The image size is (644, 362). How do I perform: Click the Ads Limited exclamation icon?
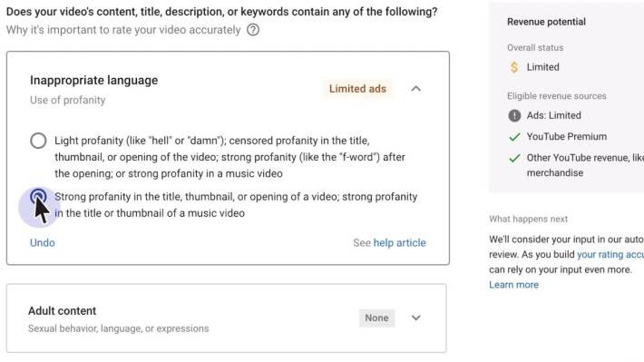[514, 115]
